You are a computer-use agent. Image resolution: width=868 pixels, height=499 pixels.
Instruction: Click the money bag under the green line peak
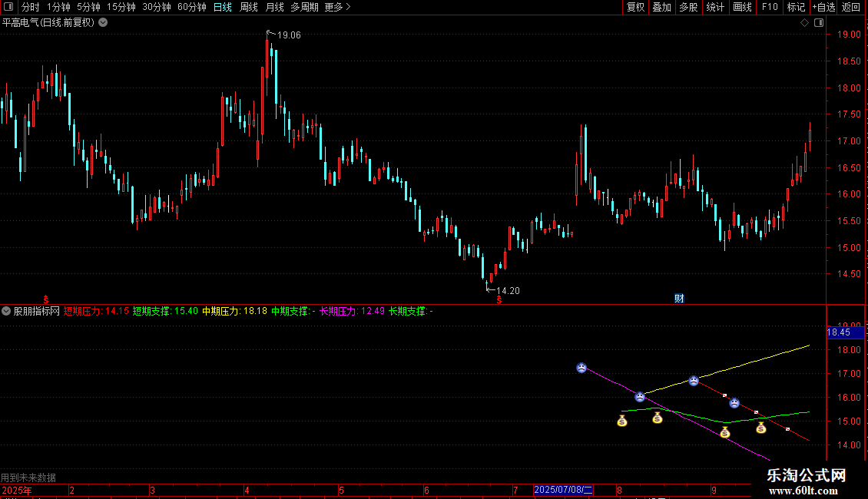(657, 418)
